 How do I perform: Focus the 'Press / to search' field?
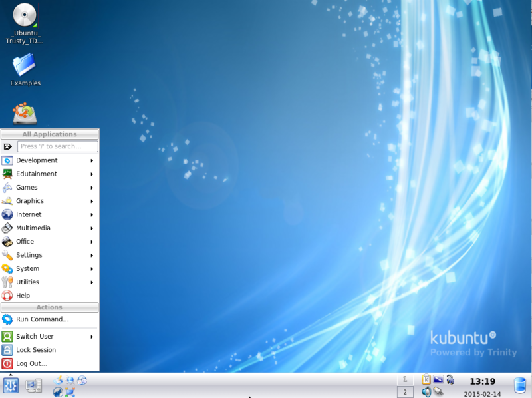[58, 146]
